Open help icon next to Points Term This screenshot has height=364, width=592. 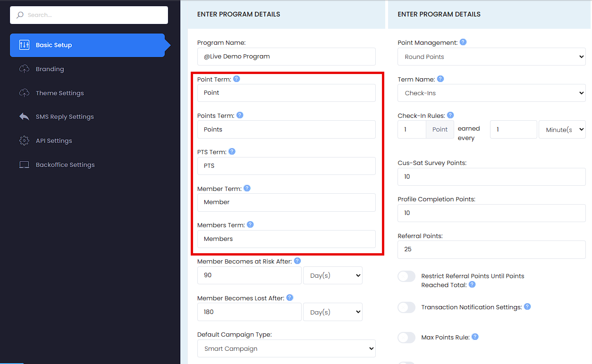(x=240, y=115)
